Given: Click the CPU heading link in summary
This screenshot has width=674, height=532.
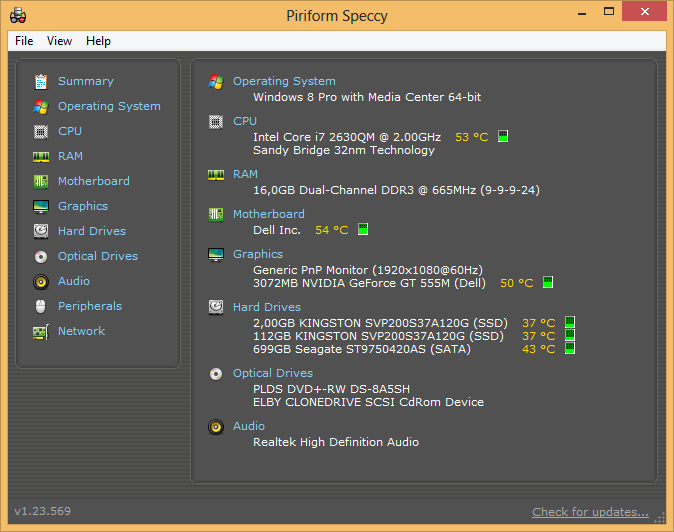Looking at the screenshot, I should click(245, 121).
